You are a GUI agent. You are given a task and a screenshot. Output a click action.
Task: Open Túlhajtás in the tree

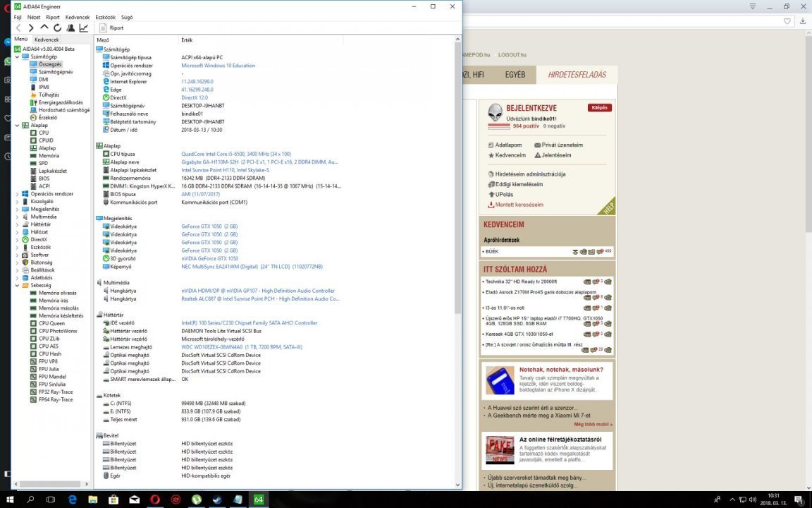point(49,95)
